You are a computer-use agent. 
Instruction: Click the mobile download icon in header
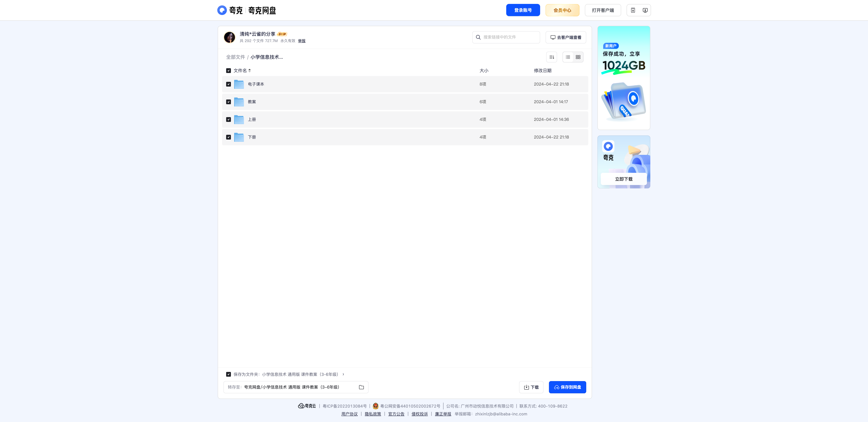point(633,10)
